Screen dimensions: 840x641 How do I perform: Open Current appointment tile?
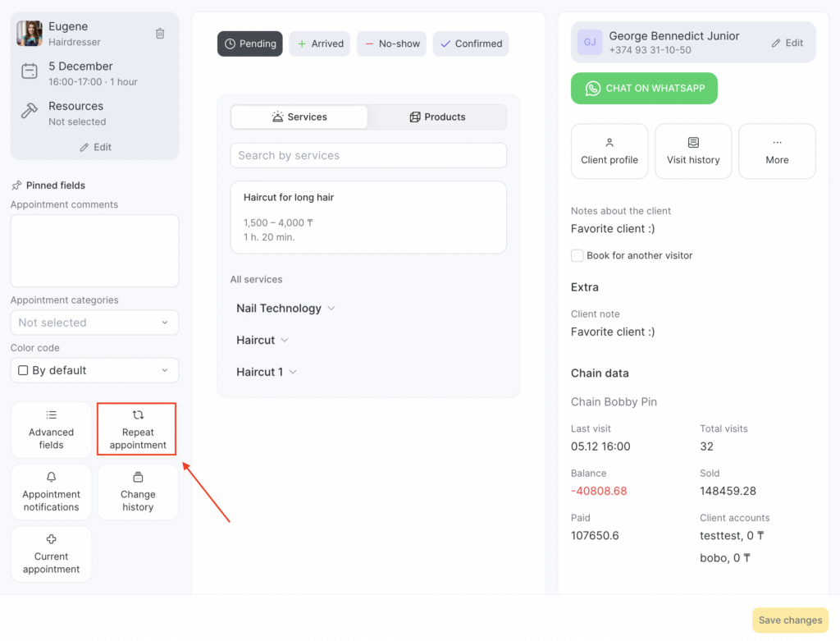(51, 555)
